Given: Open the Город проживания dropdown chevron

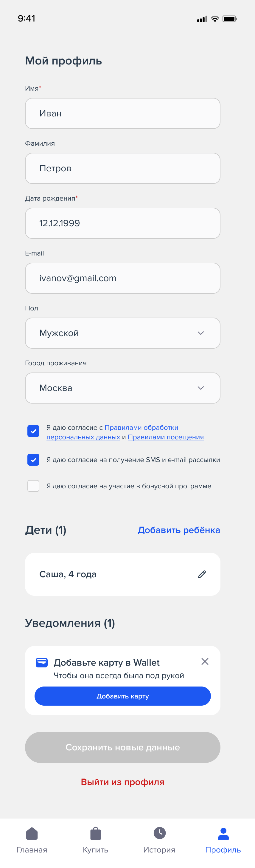Looking at the screenshot, I should (x=201, y=388).
